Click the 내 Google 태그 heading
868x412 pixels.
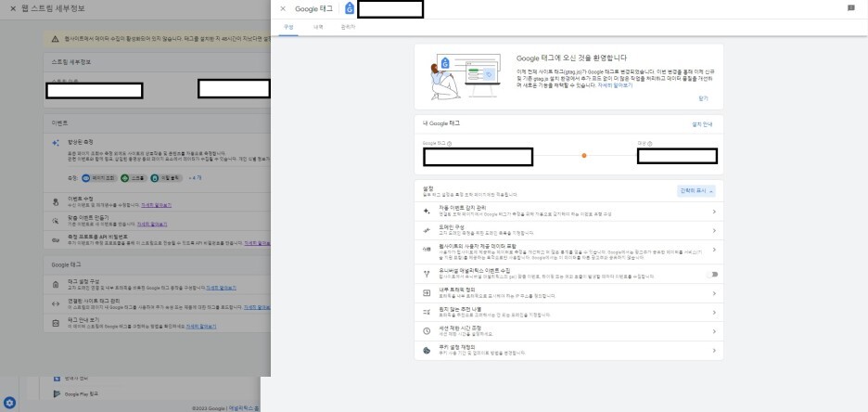click(x=440, y=123)
